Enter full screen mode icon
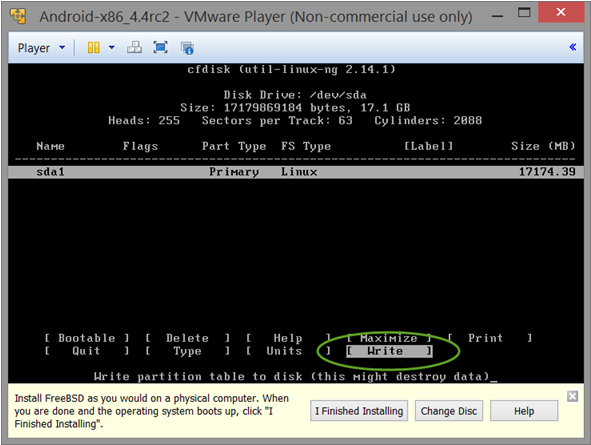The image size is (591, 445). click(161, 47)
